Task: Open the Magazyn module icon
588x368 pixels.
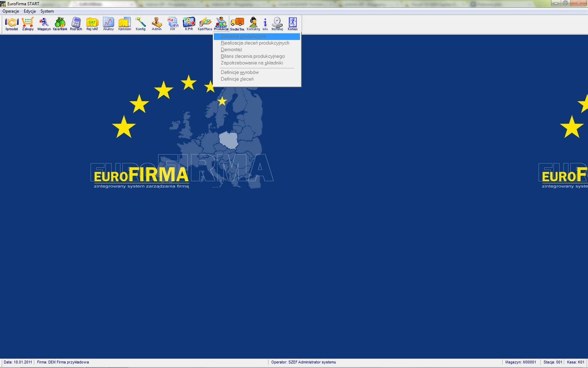Action: (x=44, y=24)
